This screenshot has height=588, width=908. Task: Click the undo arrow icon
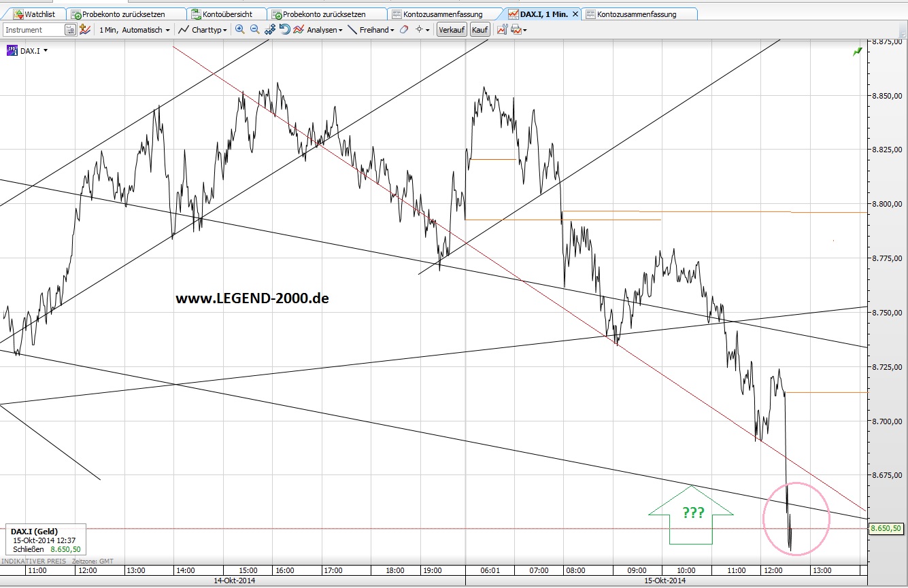pos(284,30)
